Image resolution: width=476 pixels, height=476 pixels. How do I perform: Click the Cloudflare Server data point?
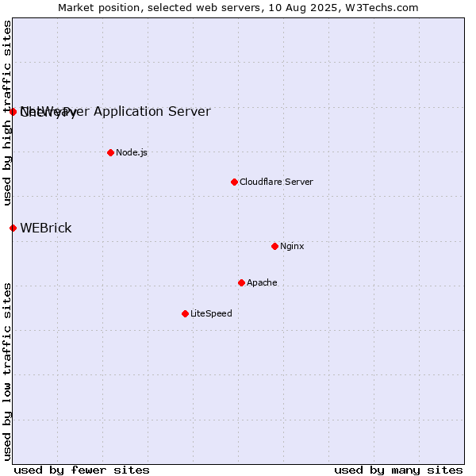pos(234,182)
